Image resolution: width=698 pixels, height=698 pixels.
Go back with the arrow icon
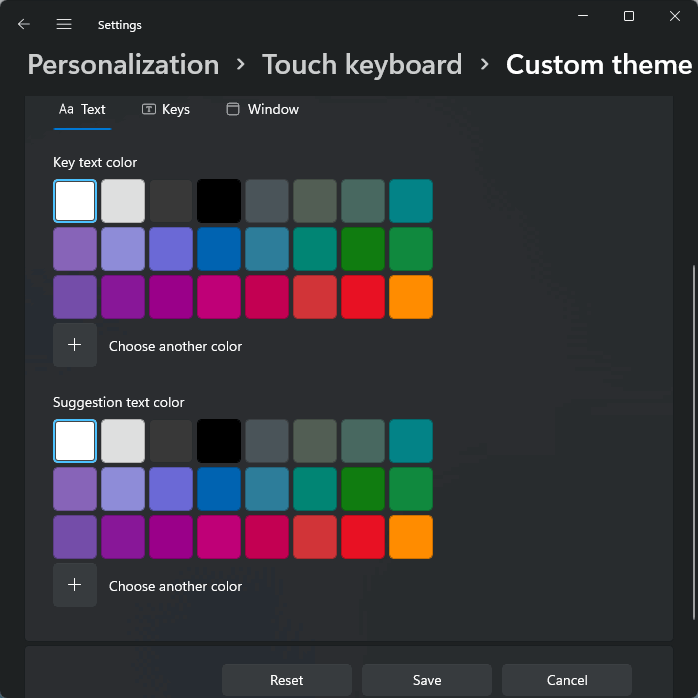(x=24, y=24)
